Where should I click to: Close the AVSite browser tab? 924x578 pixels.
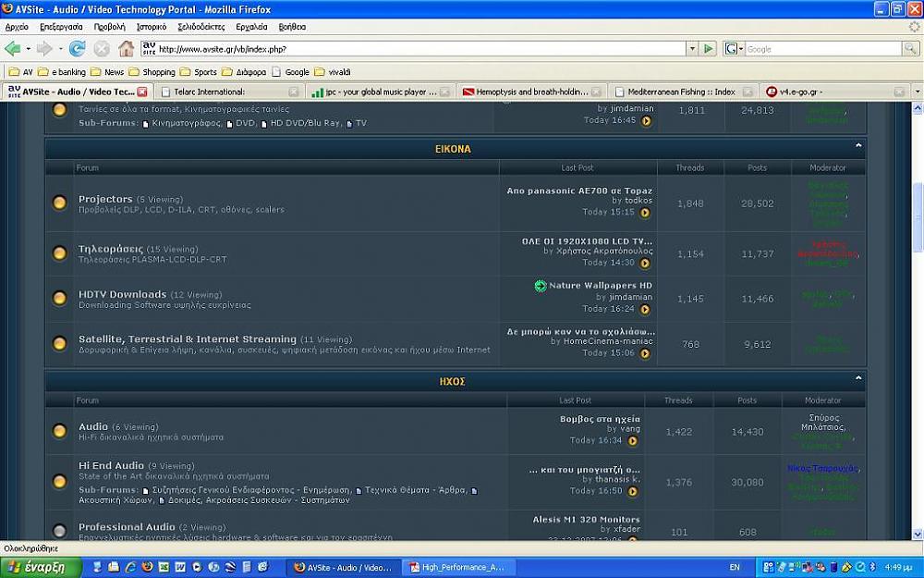(x=142, y=92)
